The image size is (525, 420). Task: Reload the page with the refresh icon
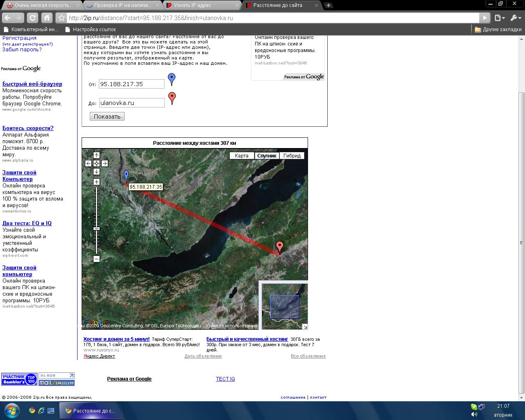[x=32, y=18]
